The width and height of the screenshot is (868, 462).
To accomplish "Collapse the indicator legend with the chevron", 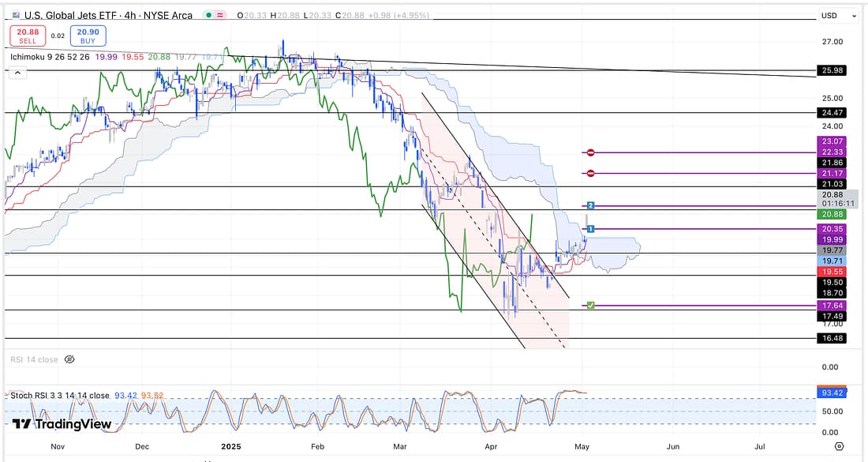I will 17,72.
